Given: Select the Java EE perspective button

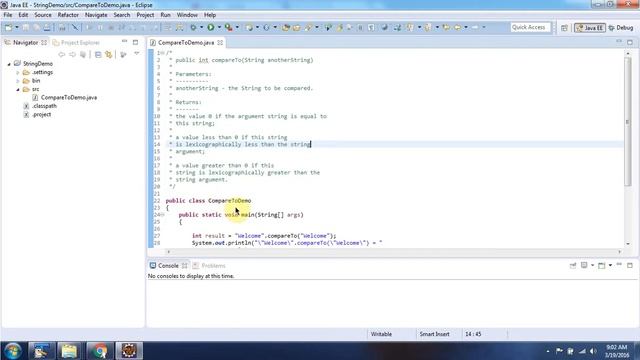Looking at the screenshot, I should (590, 28).
